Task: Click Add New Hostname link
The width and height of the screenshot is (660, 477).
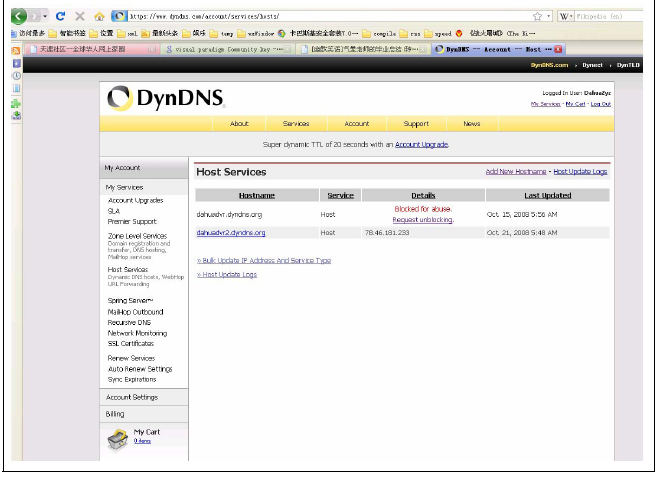Action: 516,172
